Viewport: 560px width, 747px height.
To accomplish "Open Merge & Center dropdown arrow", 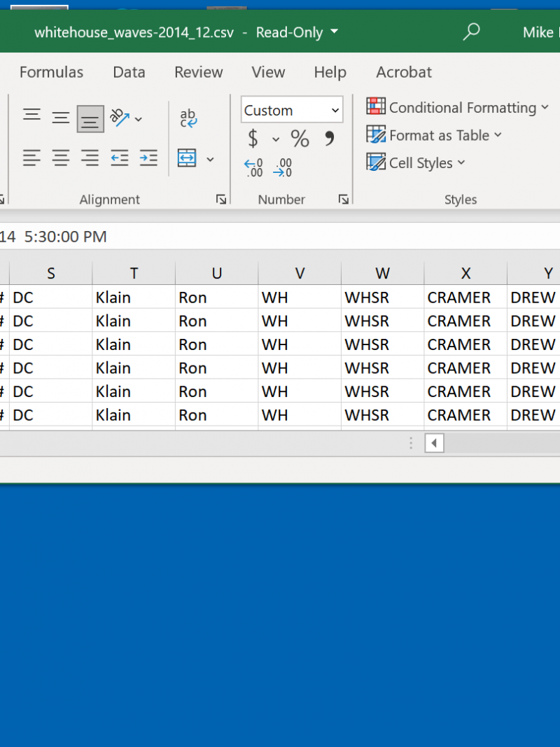I will (210, 159).
